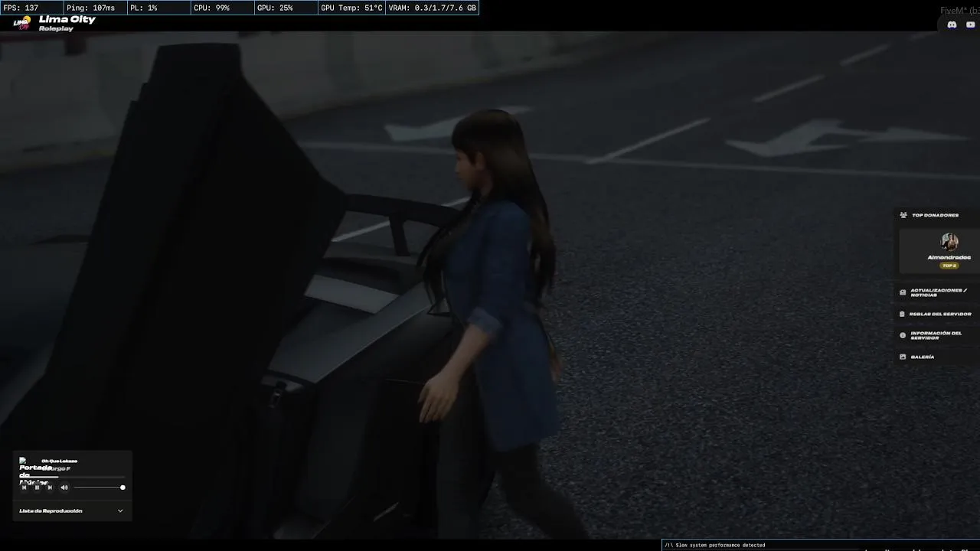Click the VRAM usage readout
Image resolution: width=980 pixels, height=551 pixels.
tap(433, 8)
